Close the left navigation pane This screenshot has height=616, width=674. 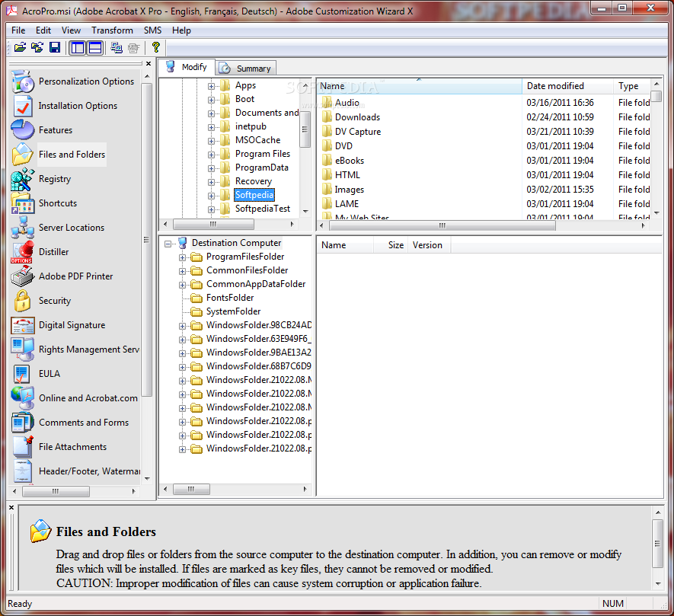[x=149, y=64]
